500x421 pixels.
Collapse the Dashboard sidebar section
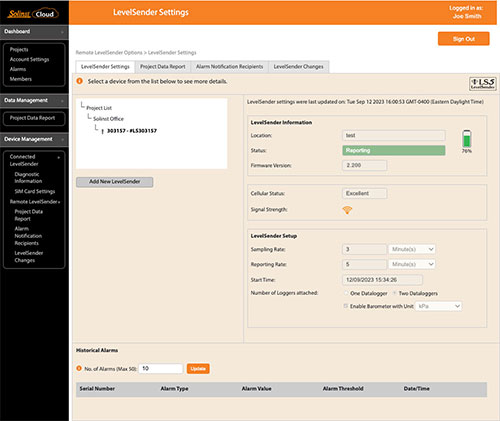tap(62, 32)
